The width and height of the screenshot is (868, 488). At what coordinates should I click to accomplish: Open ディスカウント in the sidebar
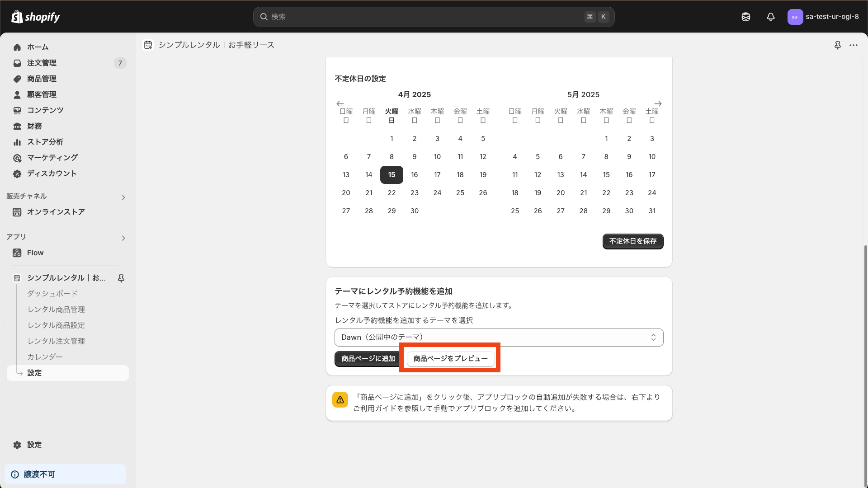coord(51,173)
